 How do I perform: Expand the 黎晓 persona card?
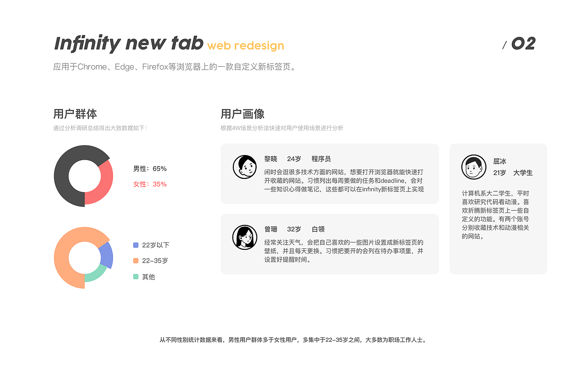pos(329,173)
